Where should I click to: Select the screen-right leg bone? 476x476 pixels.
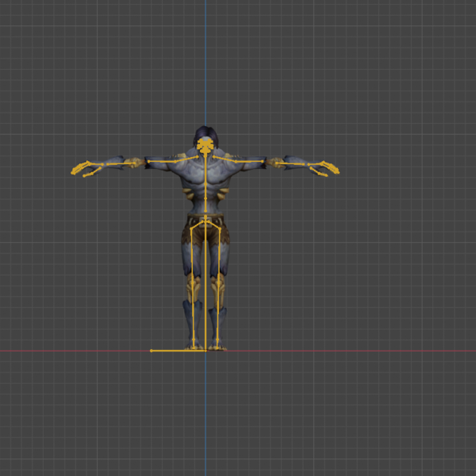click(x=219, y=289)
